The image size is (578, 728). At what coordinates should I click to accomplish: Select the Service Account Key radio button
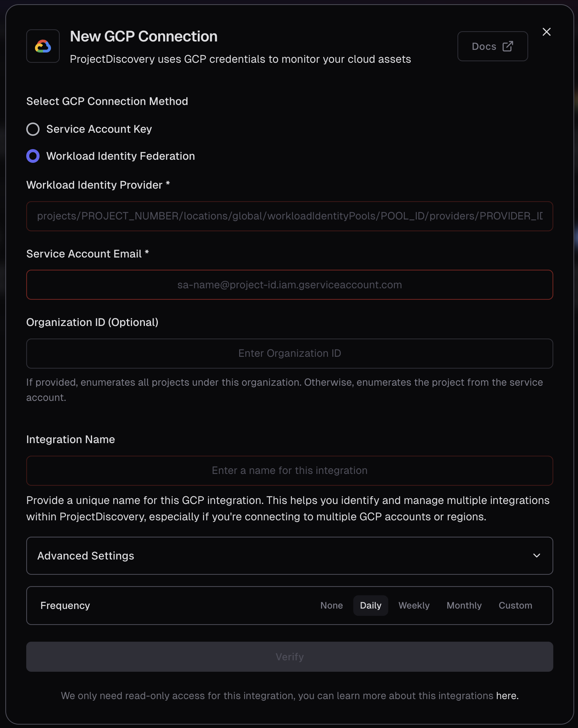33,129
